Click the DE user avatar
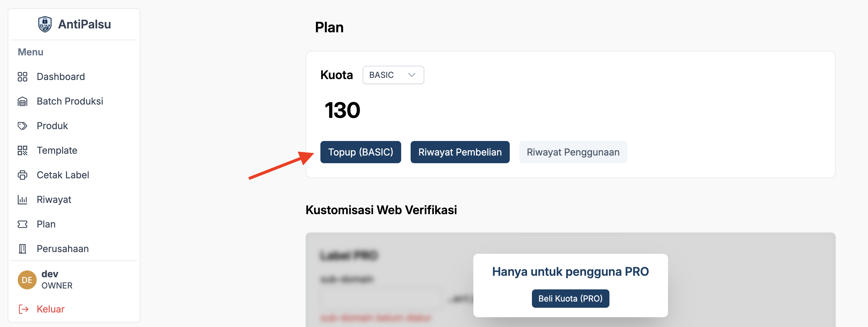Screen dimensions: 868x327 [x=27, y=280]
